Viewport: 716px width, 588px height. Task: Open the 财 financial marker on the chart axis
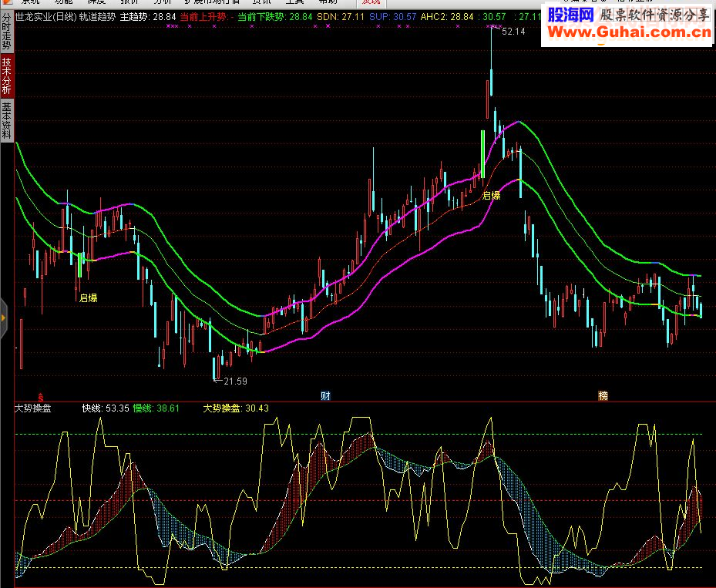[325, 396]
